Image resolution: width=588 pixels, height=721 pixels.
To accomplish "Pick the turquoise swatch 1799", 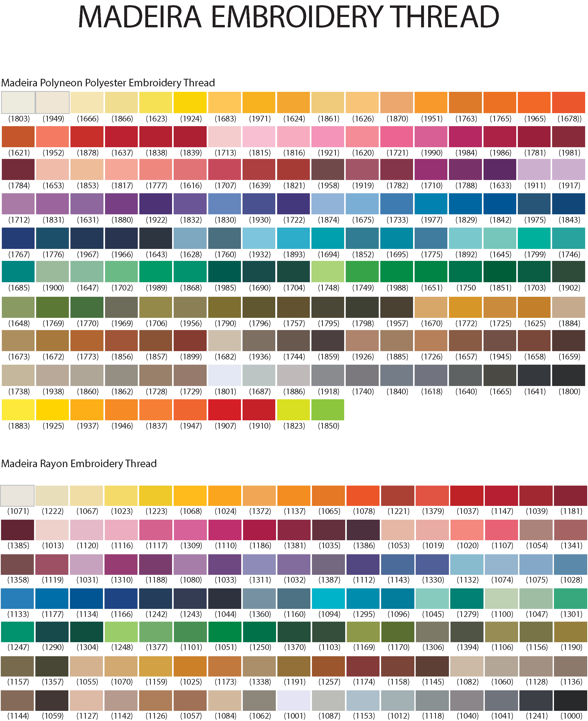I will tap(534, 238).
